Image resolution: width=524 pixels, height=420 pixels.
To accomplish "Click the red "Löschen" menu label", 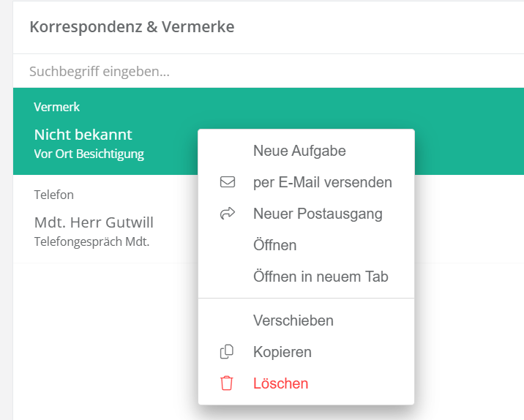I will [x=281, y=383].
